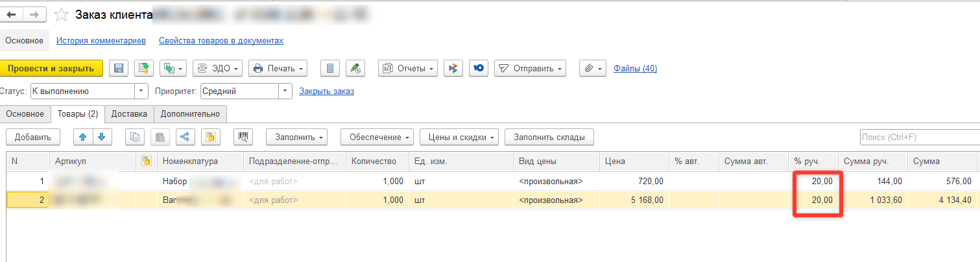Star the order as favorite
The height and width of the screenshot is (262, 980).
pyautogui.click(x=61, y=14)
